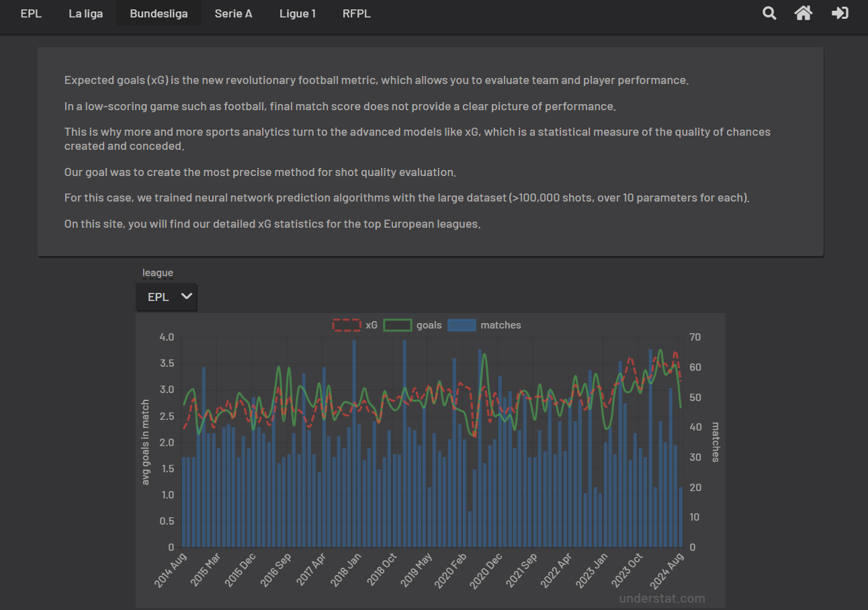Select the rightmost bar at 2024 Aug
Image resolution: width=868 pixels, height=610 pixels.
pyautogui.click(x=681, y=517)
